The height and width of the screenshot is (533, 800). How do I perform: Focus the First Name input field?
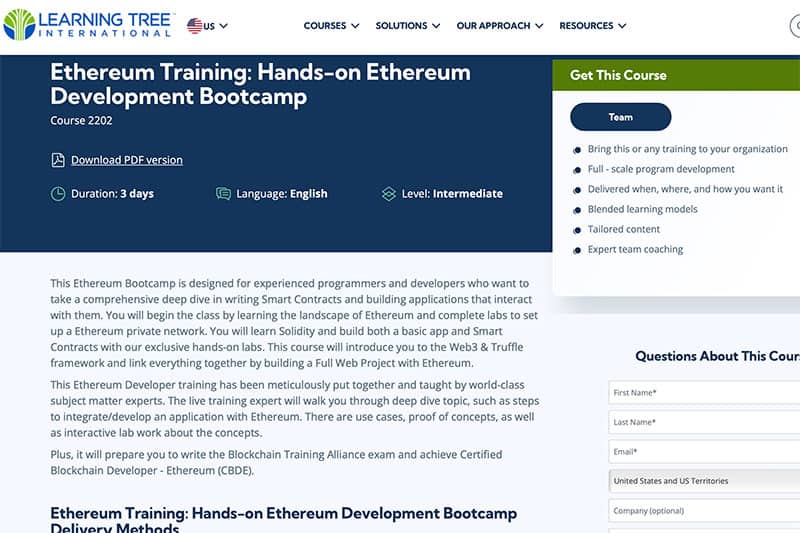coord(704,393)
